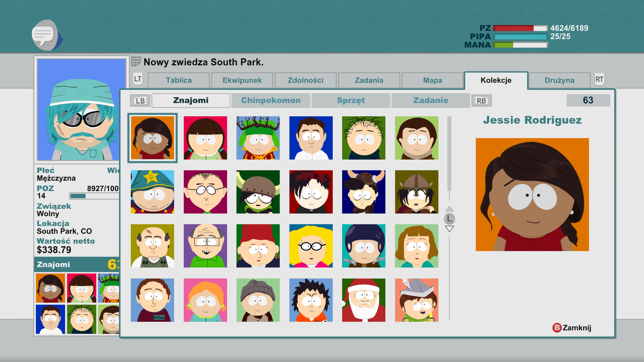Image resolution: width=644 pixels, height=362 pixels.
Task: Select Mr. Tweek portrait on blue
Action: [x=152, y=300]
